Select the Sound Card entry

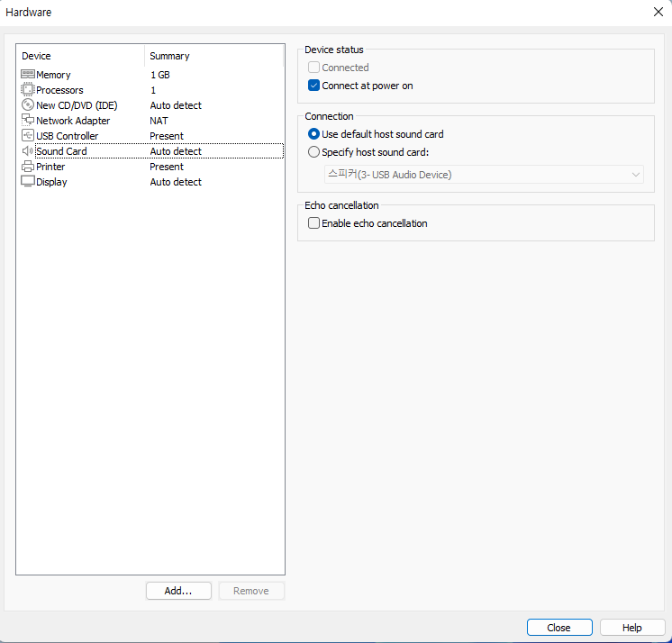coord(61,151)
